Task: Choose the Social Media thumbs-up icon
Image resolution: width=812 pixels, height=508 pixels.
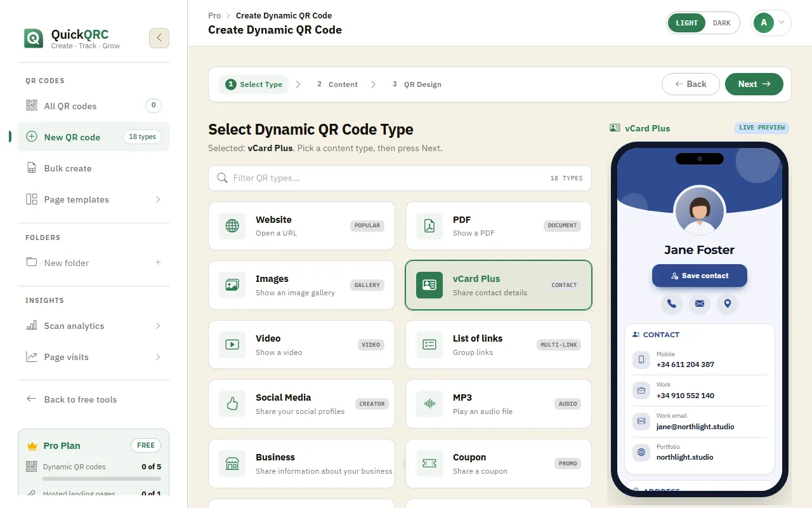Action: (x=232, y=404)
